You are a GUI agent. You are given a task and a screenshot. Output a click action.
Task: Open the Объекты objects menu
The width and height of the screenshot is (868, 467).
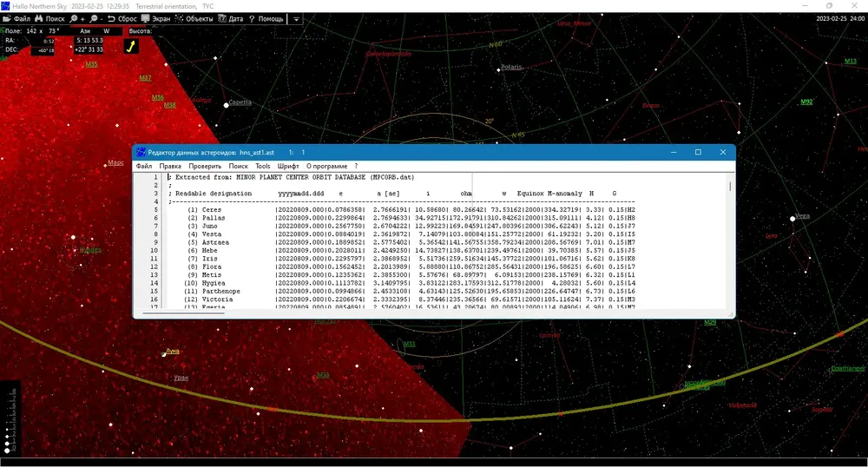(194, 19)
